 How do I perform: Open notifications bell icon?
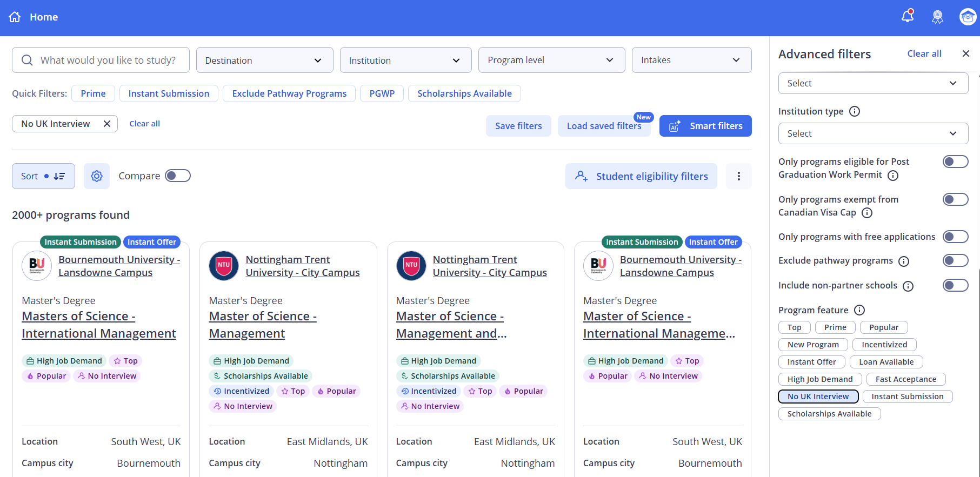(x=908, y=16)
